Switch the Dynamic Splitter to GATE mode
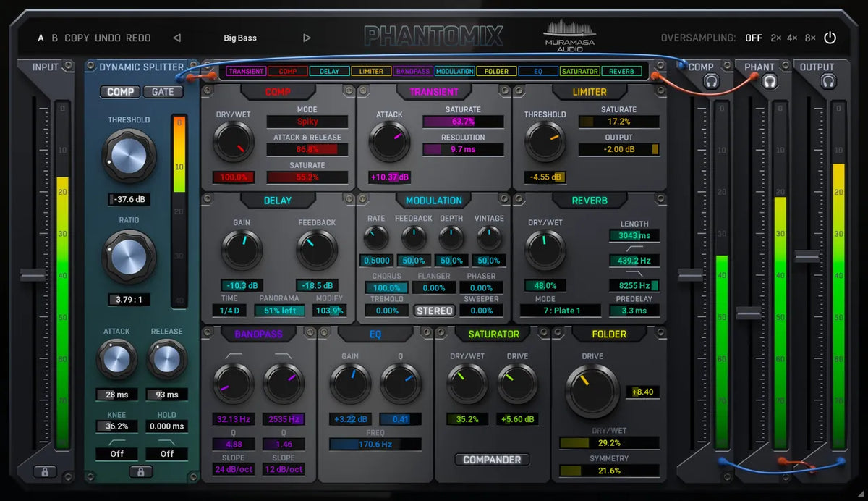Screen dimensions: 868x501 tap(163, 92)
